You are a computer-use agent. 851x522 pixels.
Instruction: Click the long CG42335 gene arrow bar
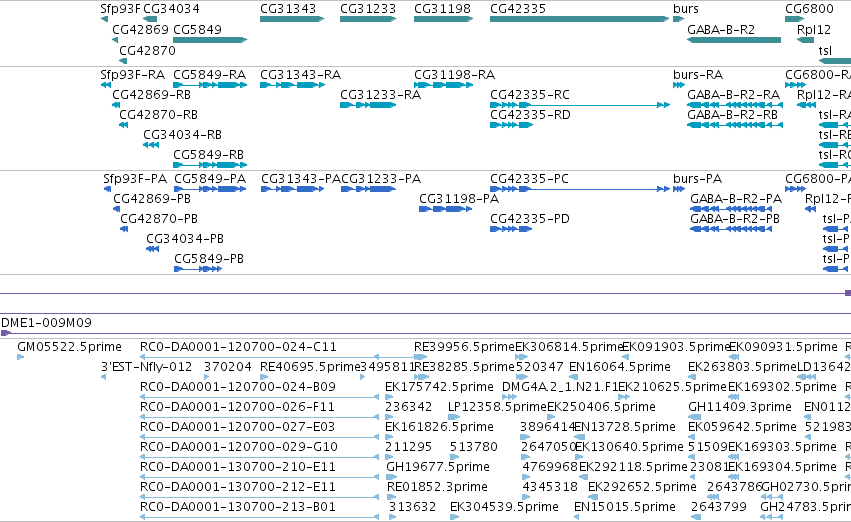point(579,19)
